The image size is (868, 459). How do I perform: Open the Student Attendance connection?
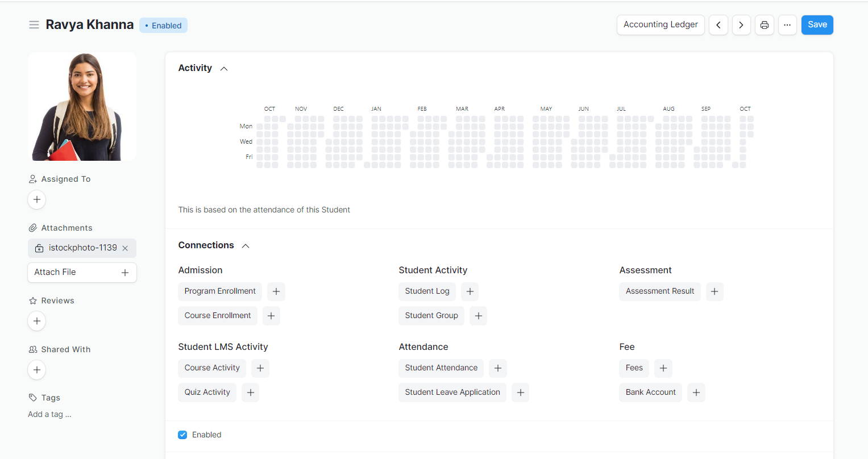click(441, 368)
